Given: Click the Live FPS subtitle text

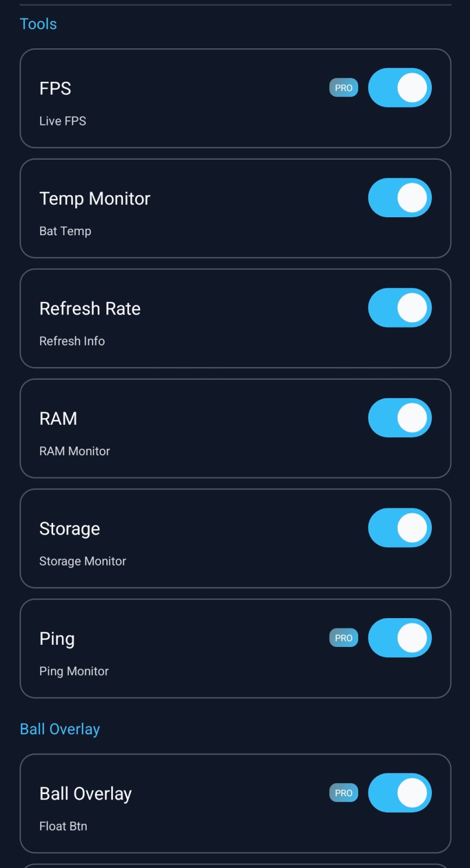Looking at the screenshot, I should pos(62,121).
